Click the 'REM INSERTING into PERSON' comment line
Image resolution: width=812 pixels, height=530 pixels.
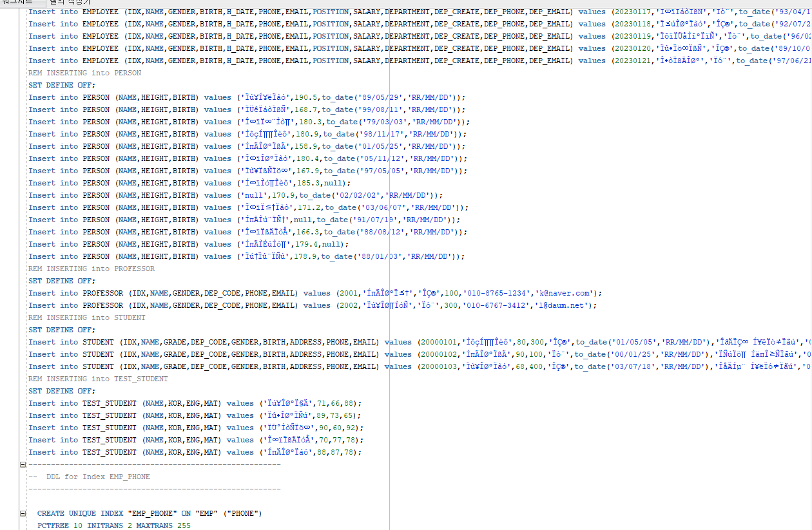[x=84, y=73]
